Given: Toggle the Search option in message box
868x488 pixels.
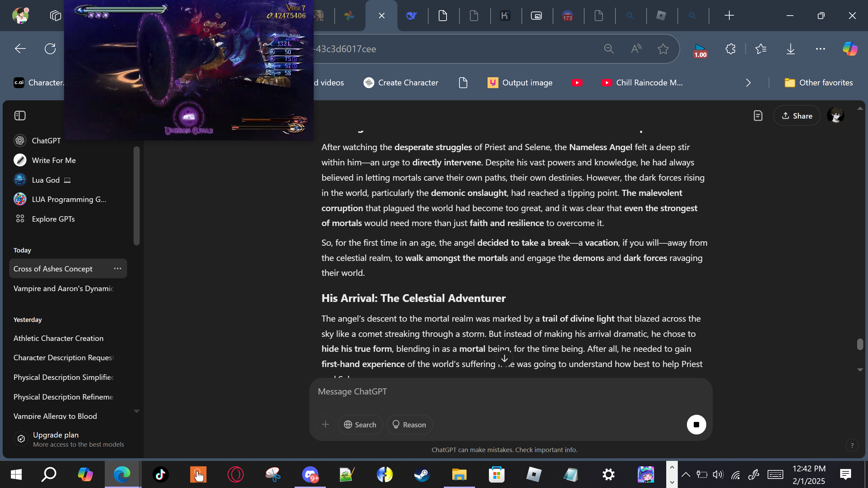Looking at the screenshot, I should (x=360, y=425).
